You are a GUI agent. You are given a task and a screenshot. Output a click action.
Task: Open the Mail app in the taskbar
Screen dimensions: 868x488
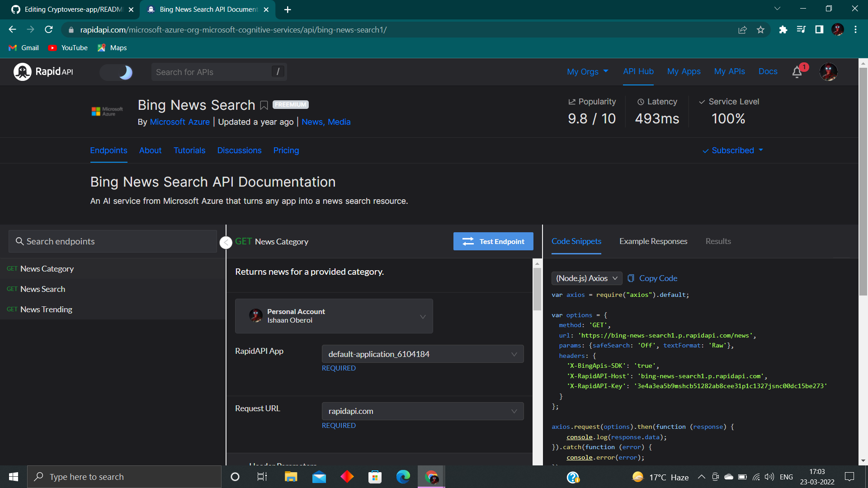(x=319, y=477)
